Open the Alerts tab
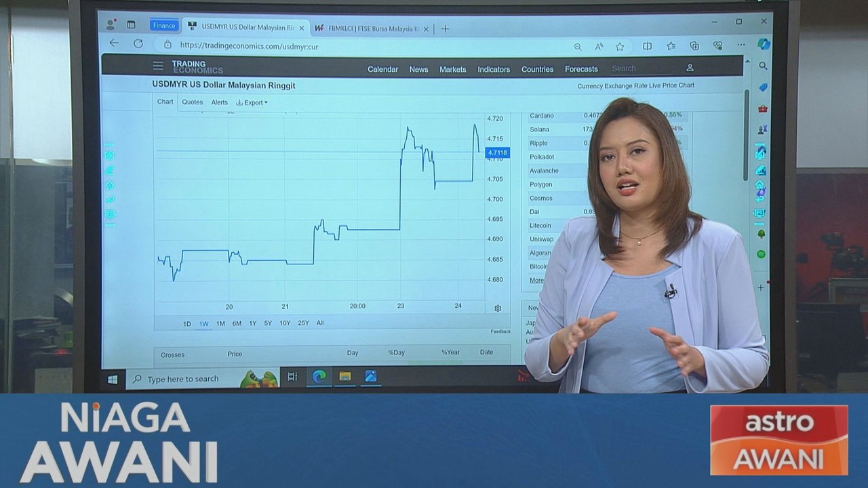This screenshot has height=488, width=868. tap(219, 102)
